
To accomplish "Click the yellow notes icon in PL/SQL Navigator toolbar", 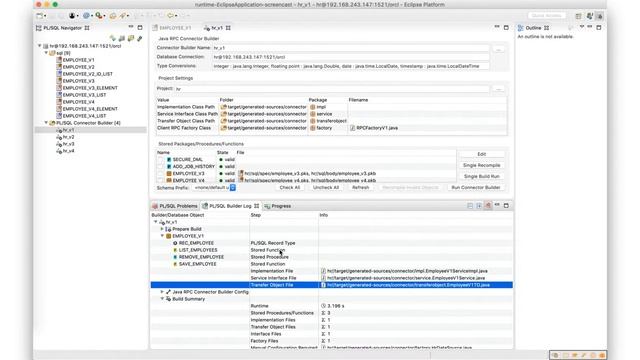I will (x=131, y=38).
